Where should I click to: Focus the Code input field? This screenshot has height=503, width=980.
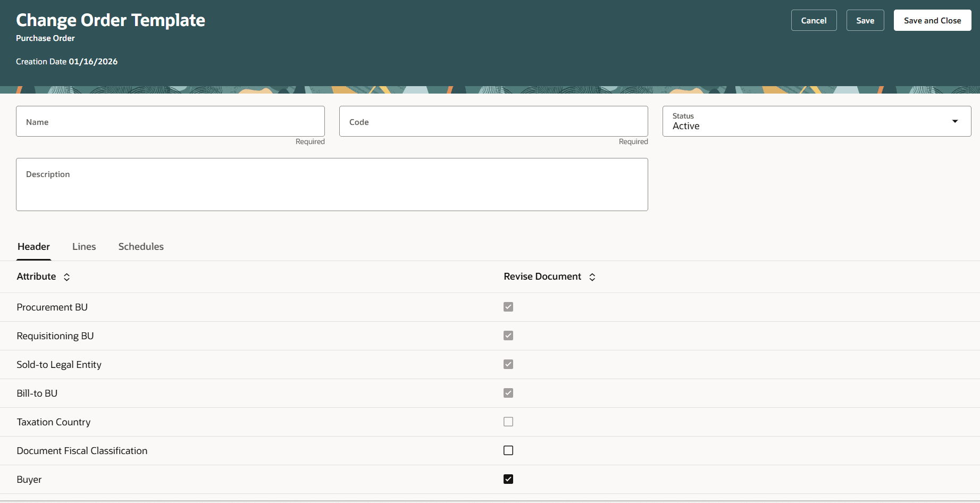pyautogui.click(x=493, y=121)
